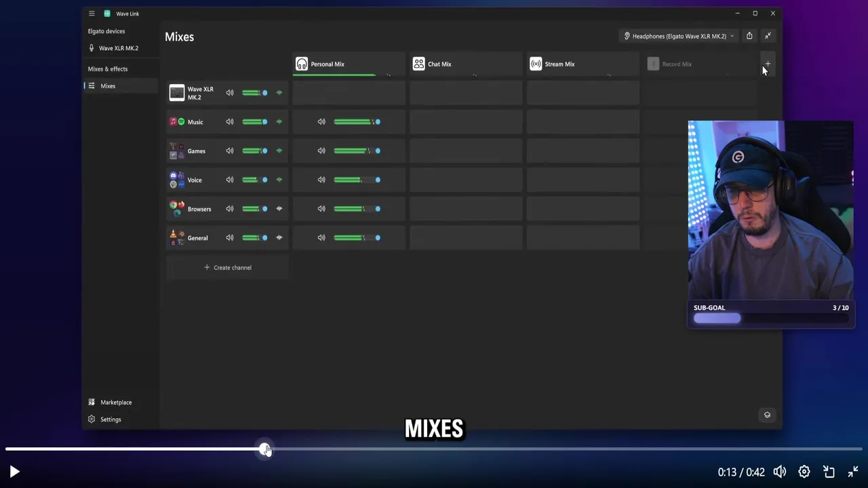Click the share/export icon next to Headphones dropdown
The width and height of the screenshot is (868, 488).
(749, 36)
